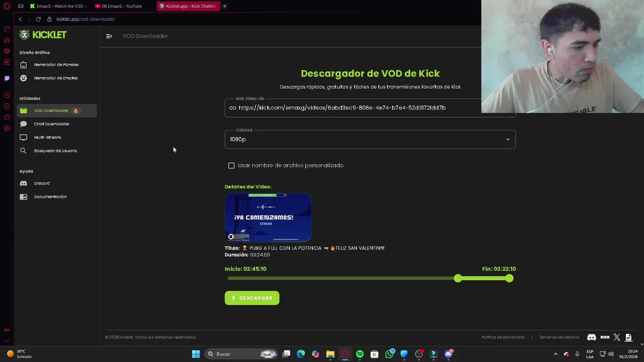Click the VOD video thumbnail

pos(268,218)
